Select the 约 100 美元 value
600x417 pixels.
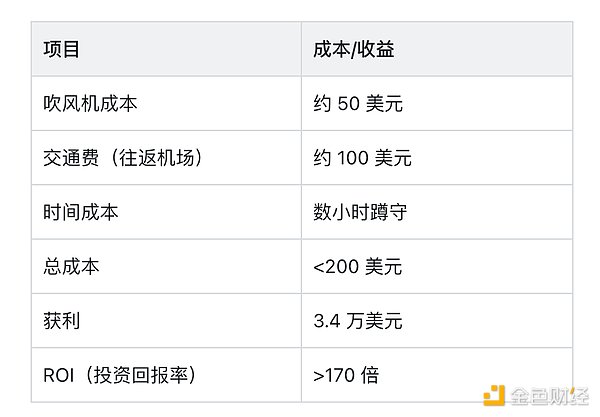pyautogui.click(x=362, y=158)
